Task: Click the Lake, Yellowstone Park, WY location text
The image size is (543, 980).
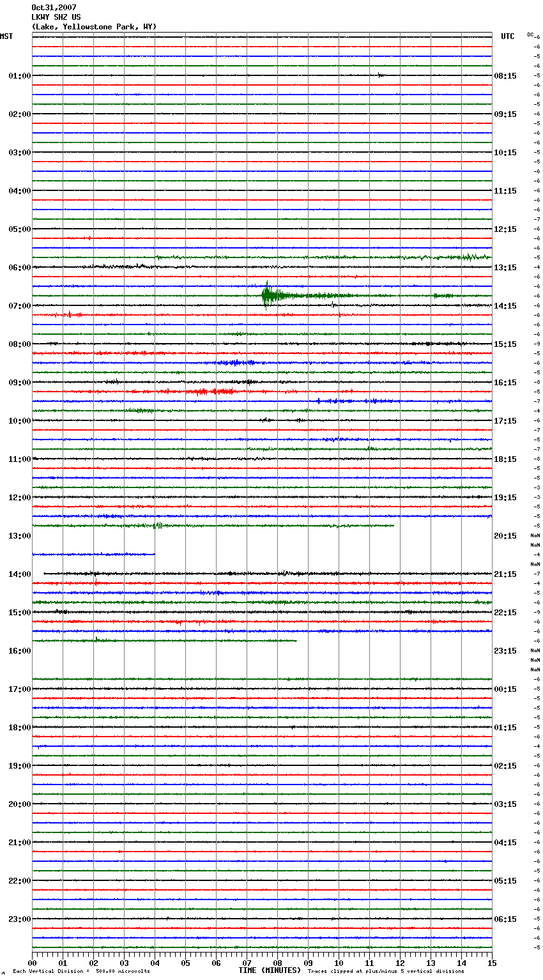Action: pos(94,27)
